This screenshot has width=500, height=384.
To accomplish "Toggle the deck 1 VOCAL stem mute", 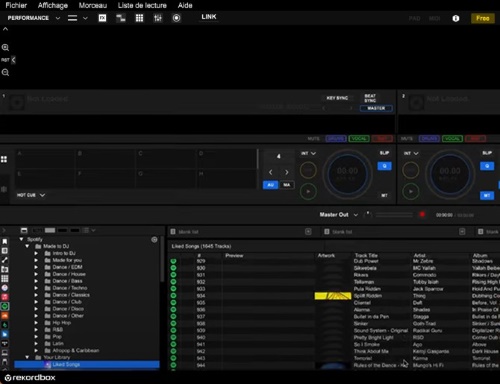I will pyautogui.click(x=359, y=139).
